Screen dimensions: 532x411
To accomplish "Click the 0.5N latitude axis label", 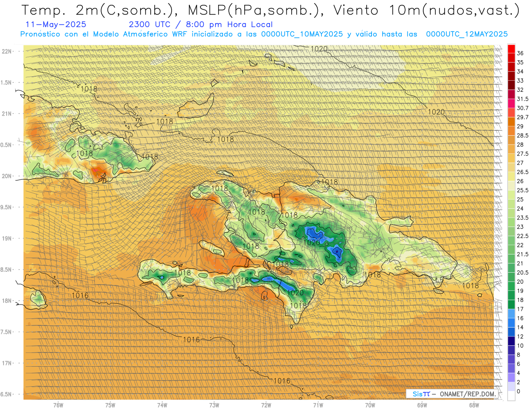I will 7,145.
